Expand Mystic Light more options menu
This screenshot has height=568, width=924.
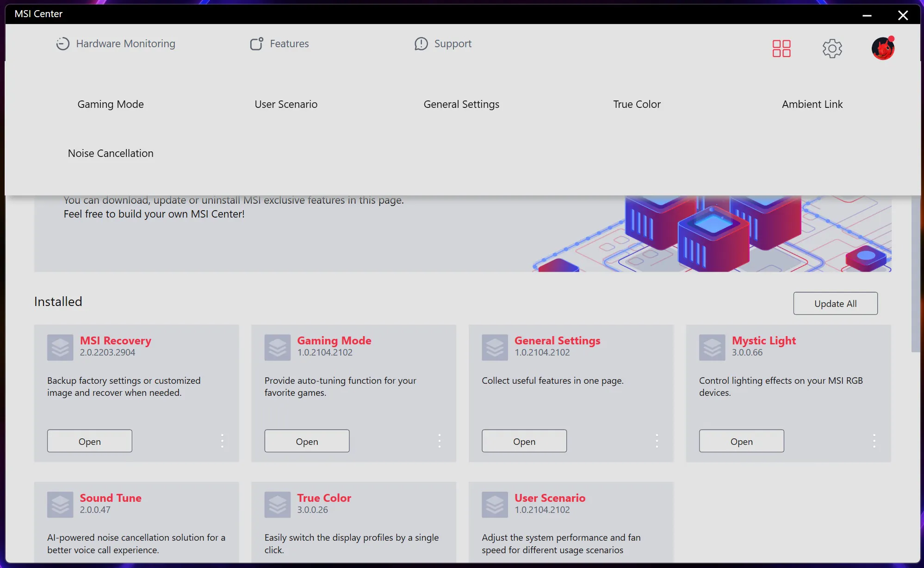[874, 441]
